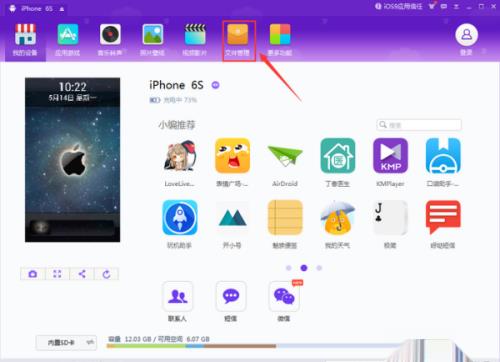Screen dimensions: 500x362
Task: Click the share button under phone preview
Action: point(82,274)
